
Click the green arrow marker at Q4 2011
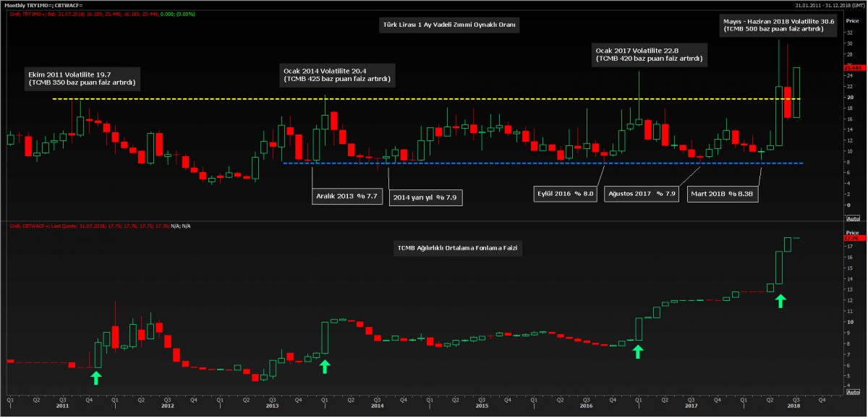pyautogui.click(x=95, y=378)
